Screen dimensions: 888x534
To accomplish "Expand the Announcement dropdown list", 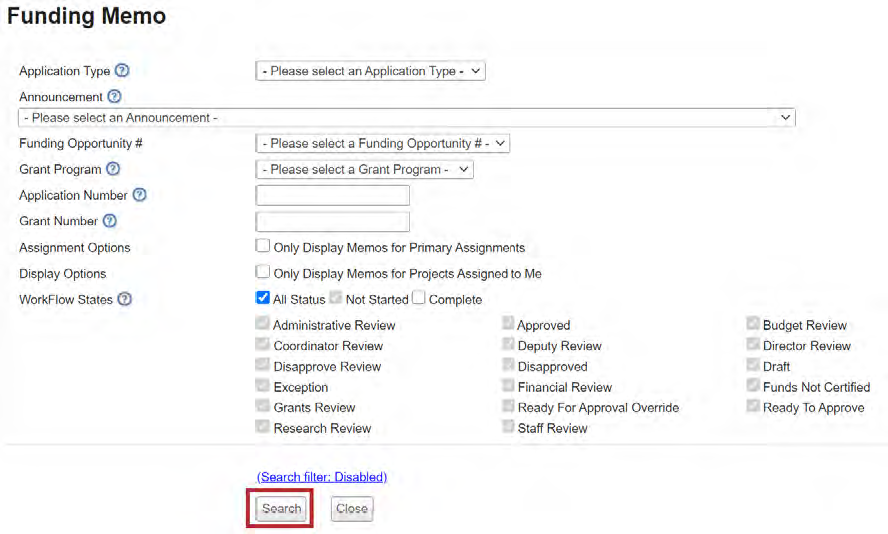I will click(x=406, y=118).
